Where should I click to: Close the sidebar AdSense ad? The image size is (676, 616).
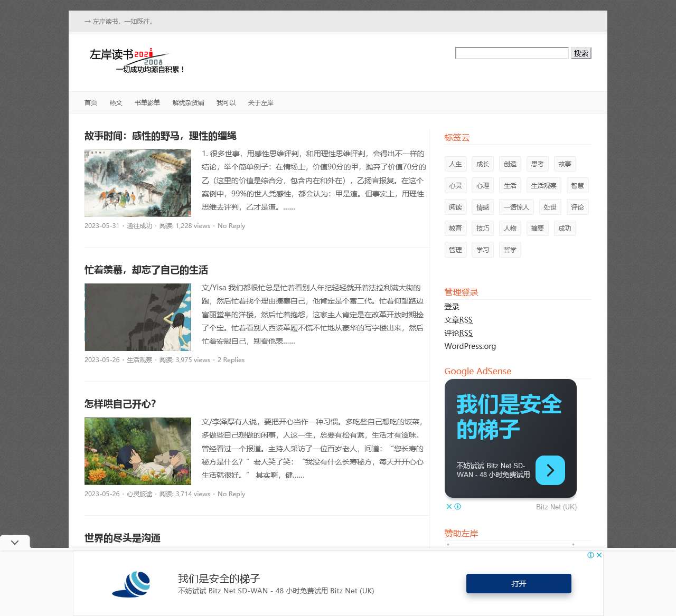pyautogui.click(x=449, y=506)
